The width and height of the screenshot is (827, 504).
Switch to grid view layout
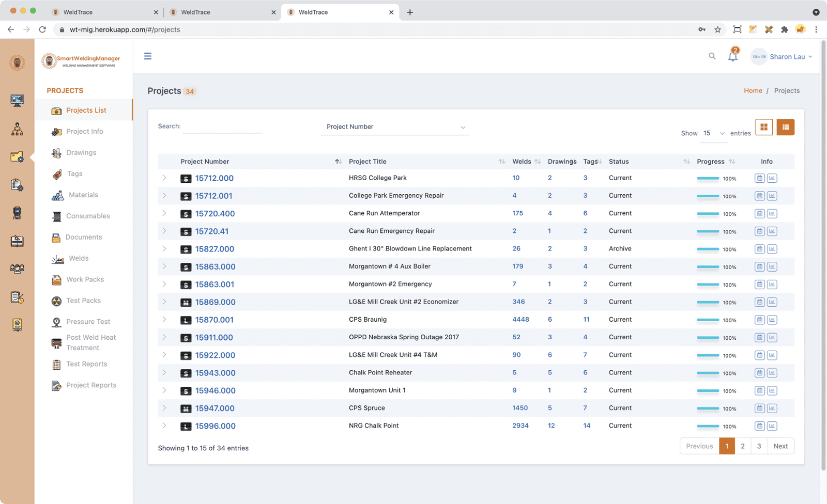763,127
